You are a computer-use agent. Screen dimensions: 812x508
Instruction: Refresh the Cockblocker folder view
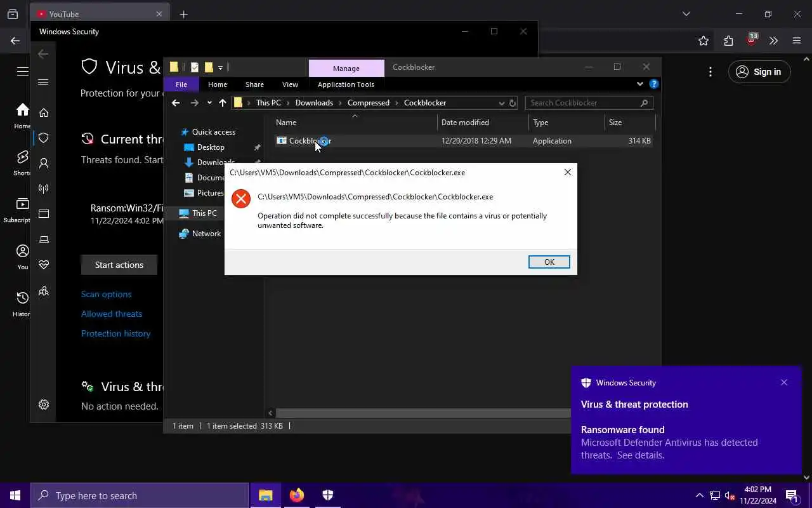(x=513, y=103)
